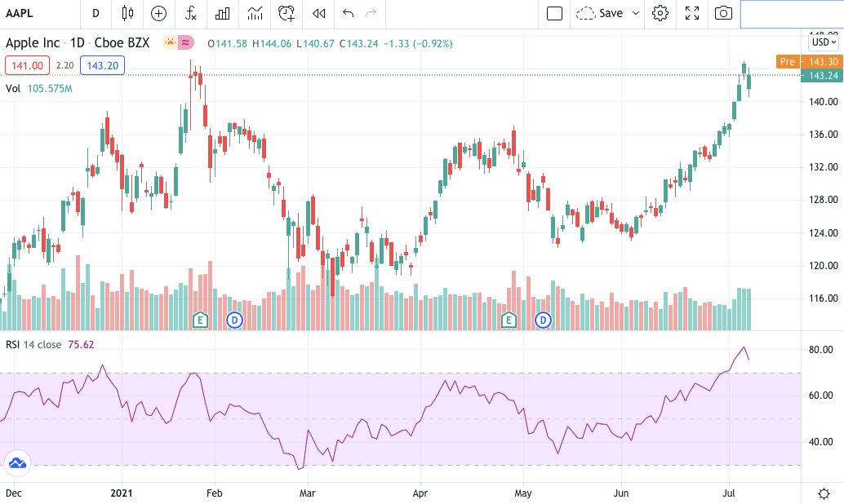Expand the Save dropdown arrow

click(x=636, y=13)
